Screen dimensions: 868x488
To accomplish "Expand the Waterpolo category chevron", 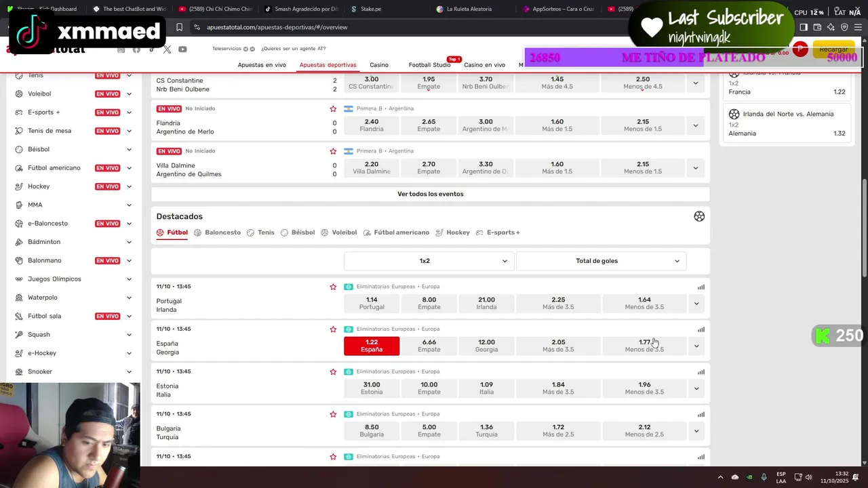I will [x=129, y=298].
